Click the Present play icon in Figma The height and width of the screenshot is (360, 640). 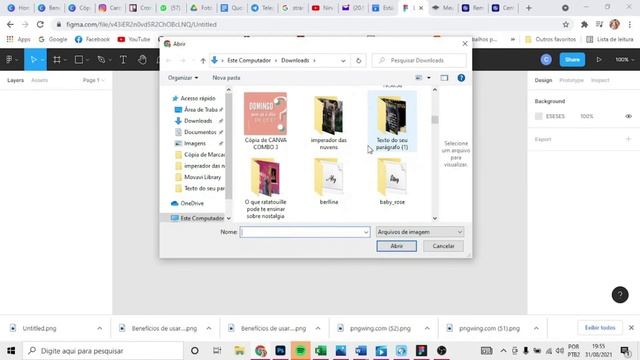coord(599,60)
